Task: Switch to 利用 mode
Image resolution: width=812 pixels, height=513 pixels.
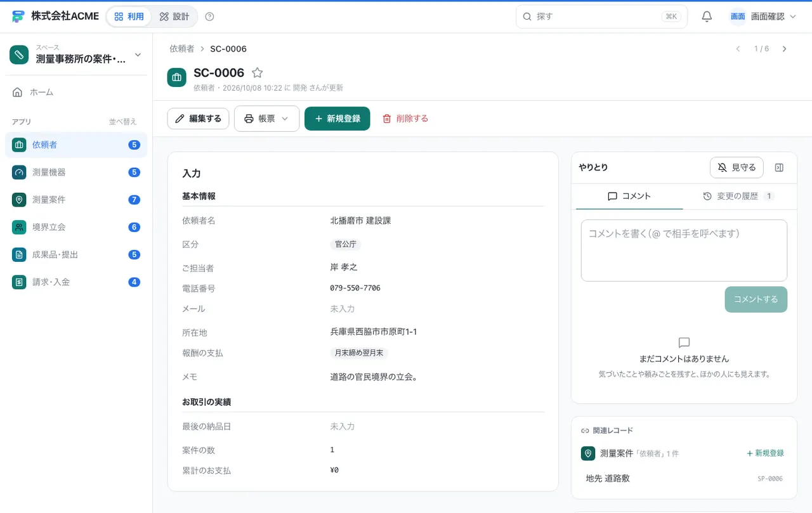Action: click(x=129, y=16)
